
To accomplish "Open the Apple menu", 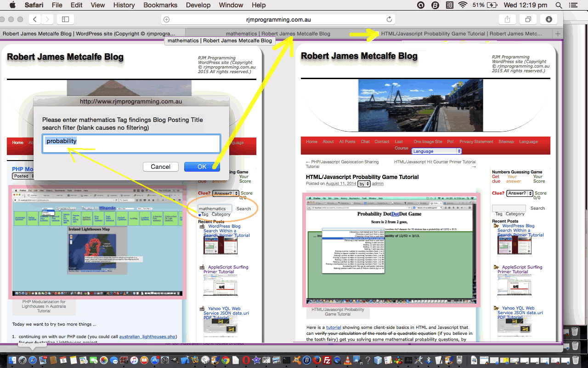I will coord(12,5).
